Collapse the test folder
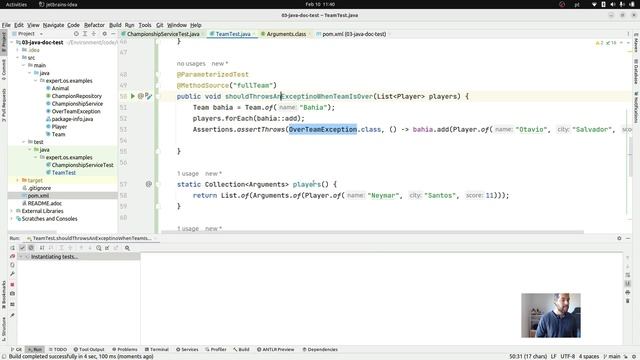The image size is (640, 360). pos(24,142)
